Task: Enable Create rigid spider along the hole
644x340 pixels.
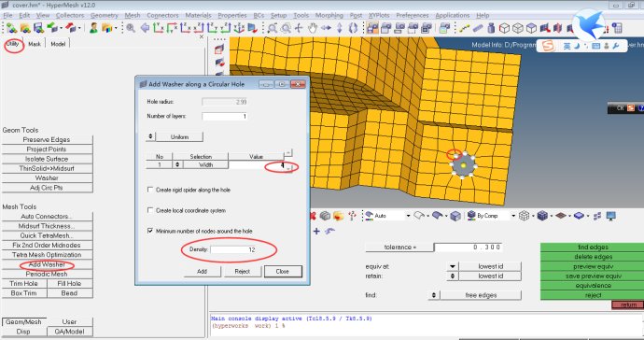Action: (x=150, y=190)
